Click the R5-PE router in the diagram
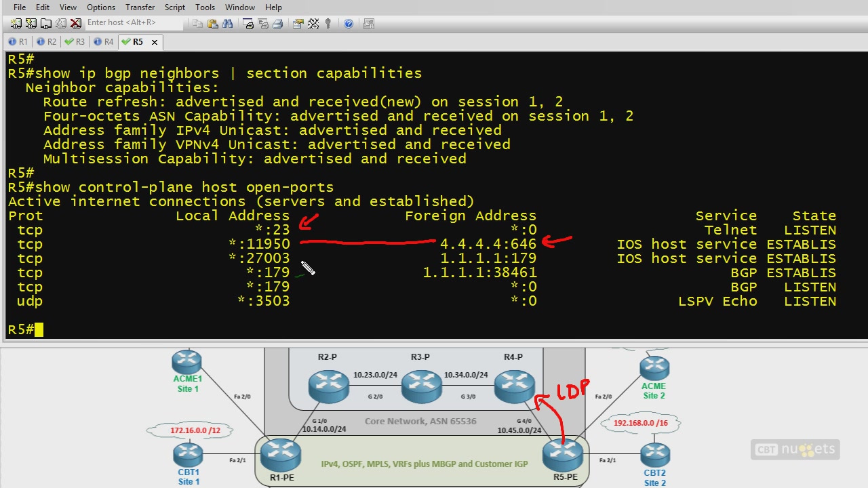The height and width of the screenshot is (488, 868). coord(563,453)
